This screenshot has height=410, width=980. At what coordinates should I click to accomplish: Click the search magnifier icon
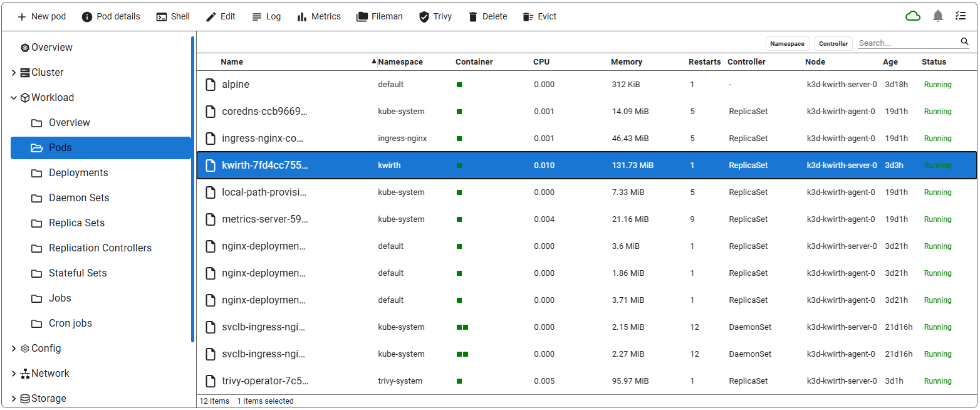click(x=965, y=42)
